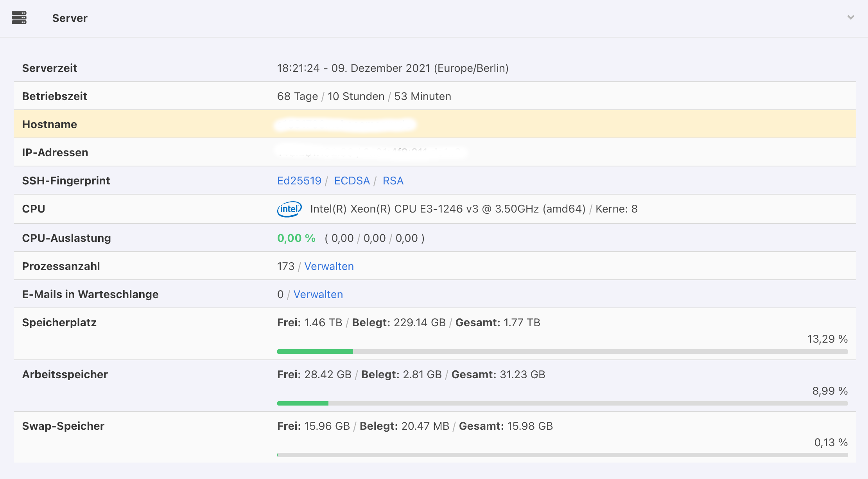Click the Swap-Speicher usage progress bar
The image size is (868, 479).
click(562, 455)
